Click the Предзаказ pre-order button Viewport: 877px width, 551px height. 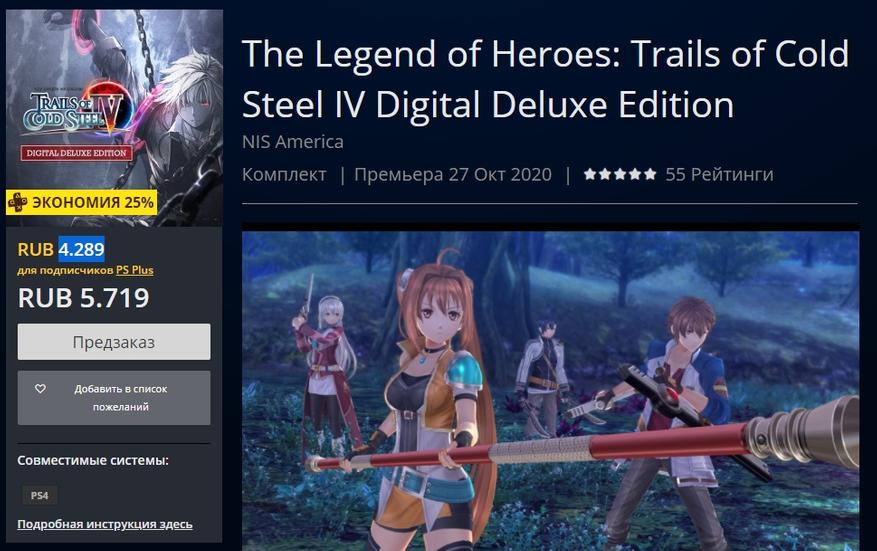(114, 342)
